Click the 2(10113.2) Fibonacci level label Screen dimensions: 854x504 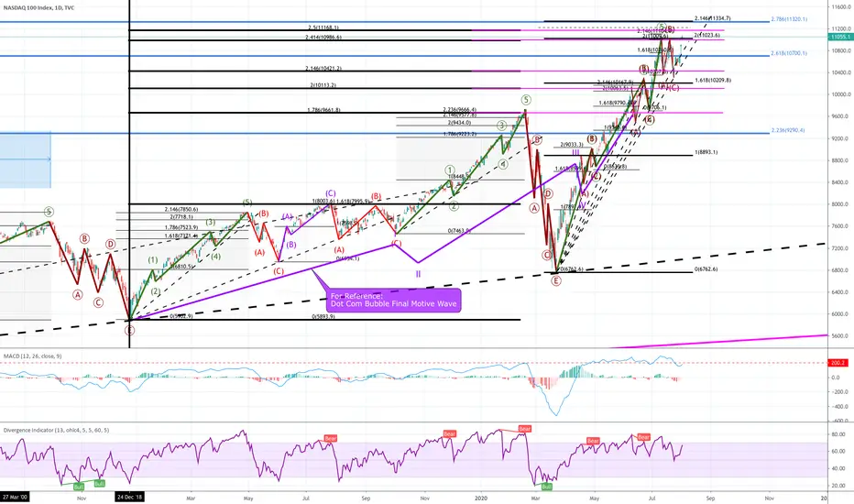323,85
